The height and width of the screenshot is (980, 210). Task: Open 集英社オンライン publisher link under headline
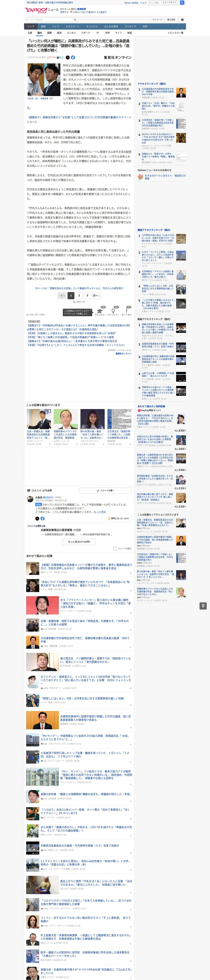tap(117, 57)
